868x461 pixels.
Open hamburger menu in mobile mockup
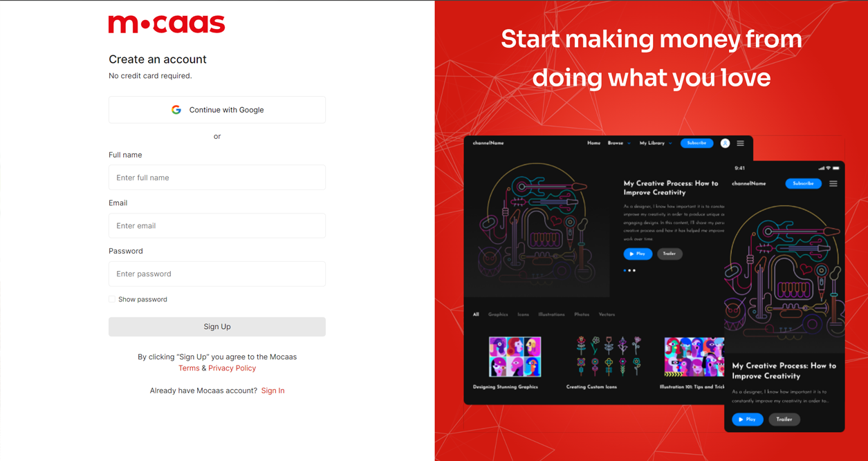(833, 184)
